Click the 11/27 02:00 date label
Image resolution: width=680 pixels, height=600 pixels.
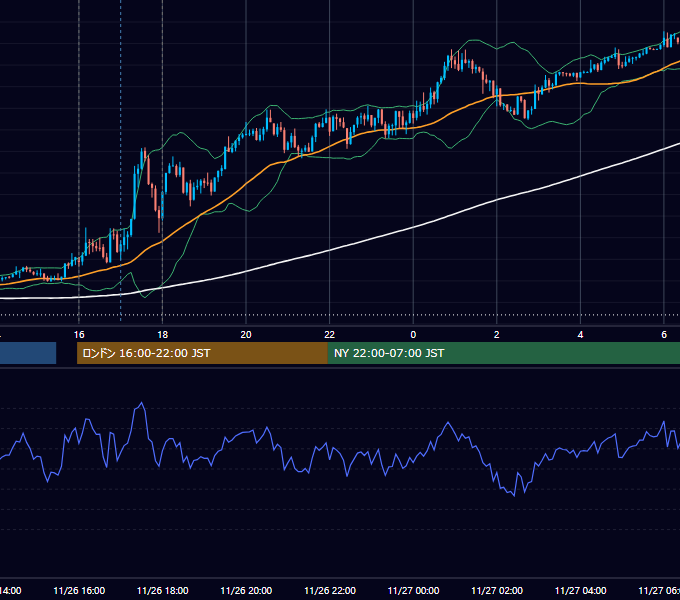click(x=497, y=590)
